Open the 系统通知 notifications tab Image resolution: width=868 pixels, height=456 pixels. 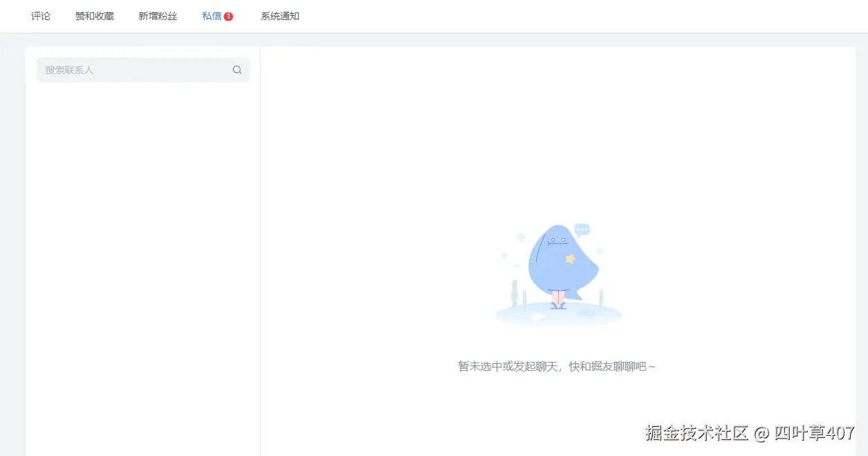[x=279, y=15]
